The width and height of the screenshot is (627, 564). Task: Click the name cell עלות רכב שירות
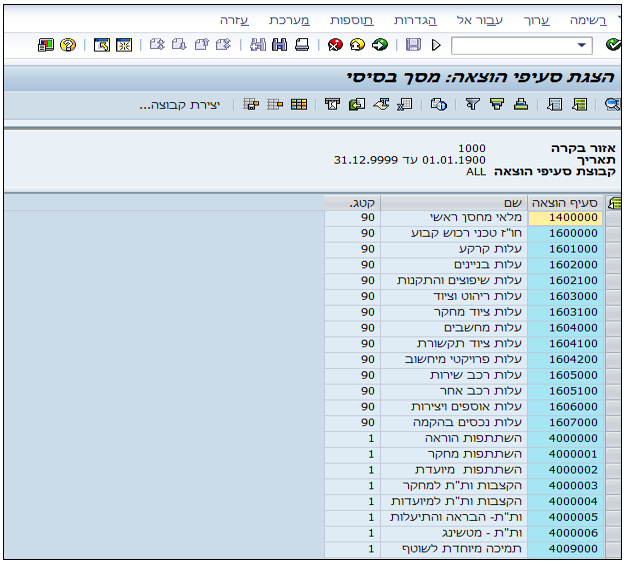[454, 375]
